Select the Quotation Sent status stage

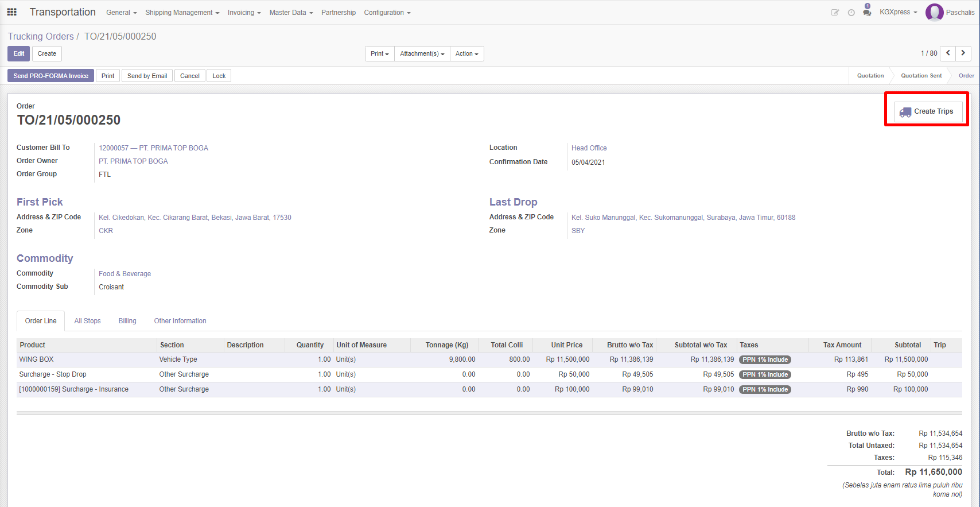tap(921, 76)
